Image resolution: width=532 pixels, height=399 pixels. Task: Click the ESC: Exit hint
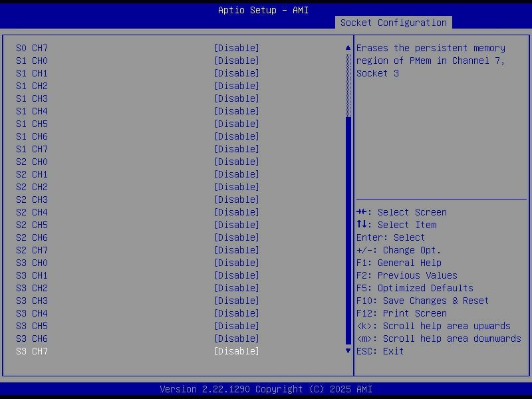(x=380, y=351)
